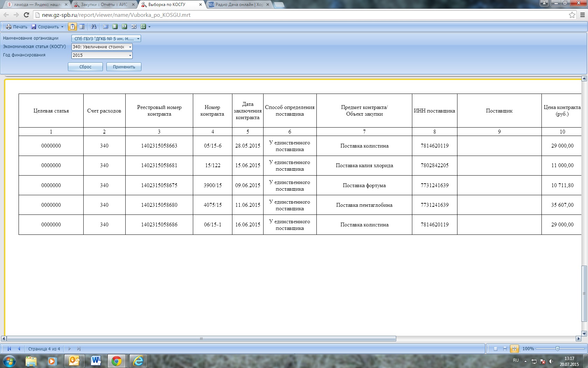Image resolution: width=588 pixels, height=368 pixels.
Task: Click the Применить button
Action: tap(124, 67)
